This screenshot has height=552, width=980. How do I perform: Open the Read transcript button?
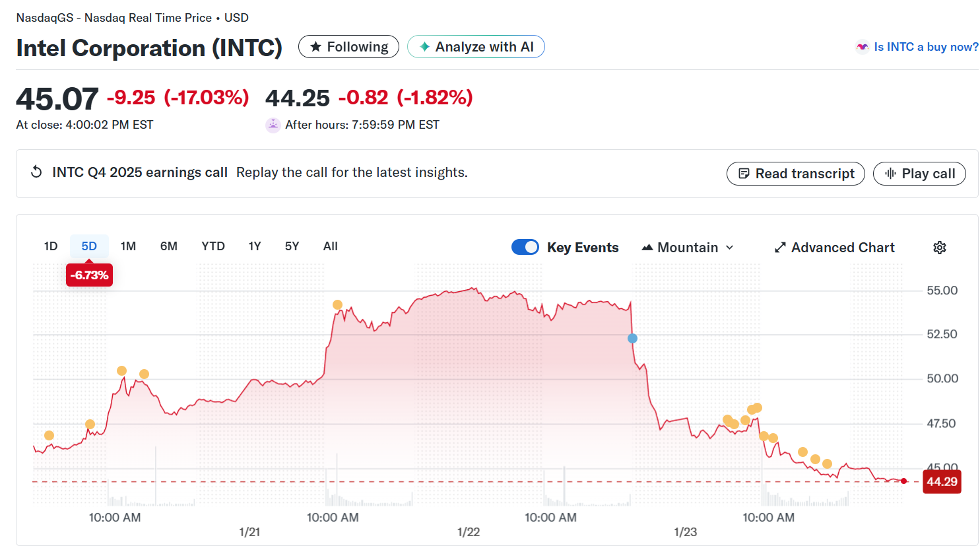(795, 174)
